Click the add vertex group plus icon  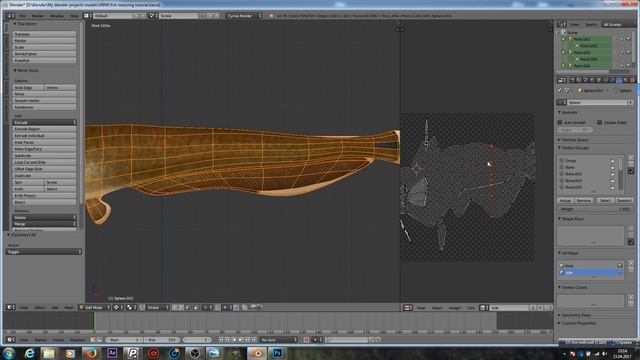631,158
